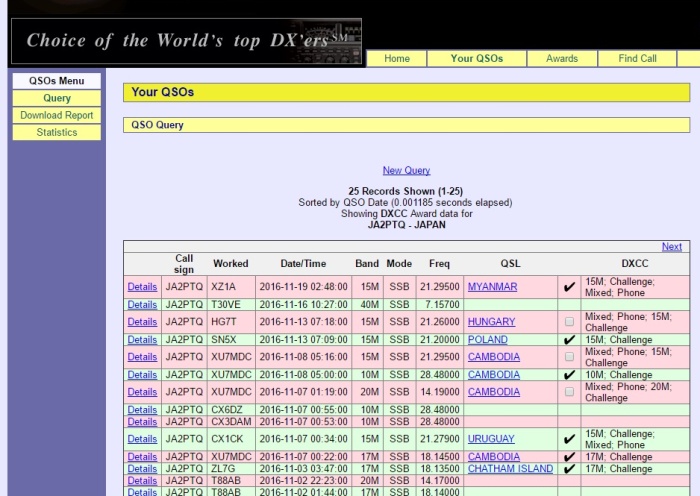Open the Awards tab
The width and height of the screenshot is (700, 496).
pos(562,58)
